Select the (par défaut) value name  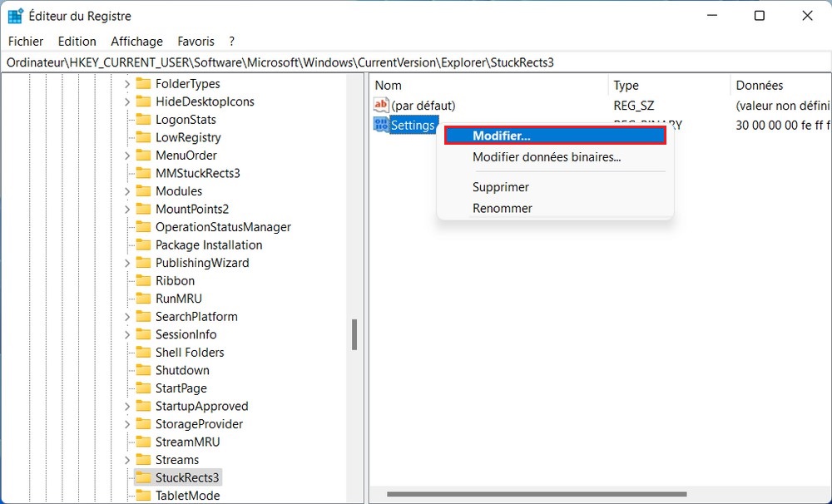click(423, 106)
